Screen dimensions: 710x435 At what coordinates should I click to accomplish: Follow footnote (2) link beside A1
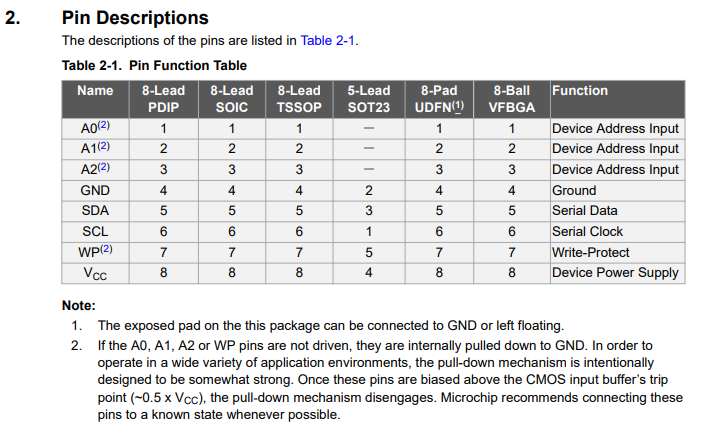click(x=104, y=146)
